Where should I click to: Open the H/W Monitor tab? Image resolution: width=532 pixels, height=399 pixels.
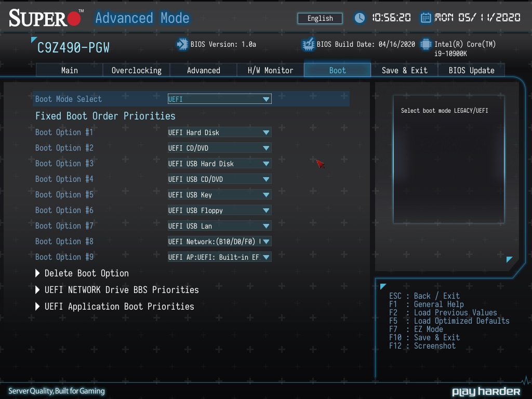[270, 70]
